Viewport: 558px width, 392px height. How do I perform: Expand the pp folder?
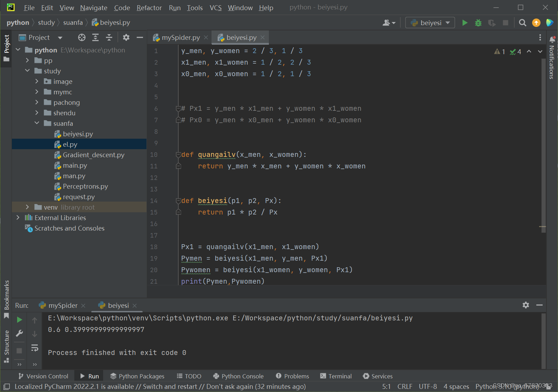28,60
